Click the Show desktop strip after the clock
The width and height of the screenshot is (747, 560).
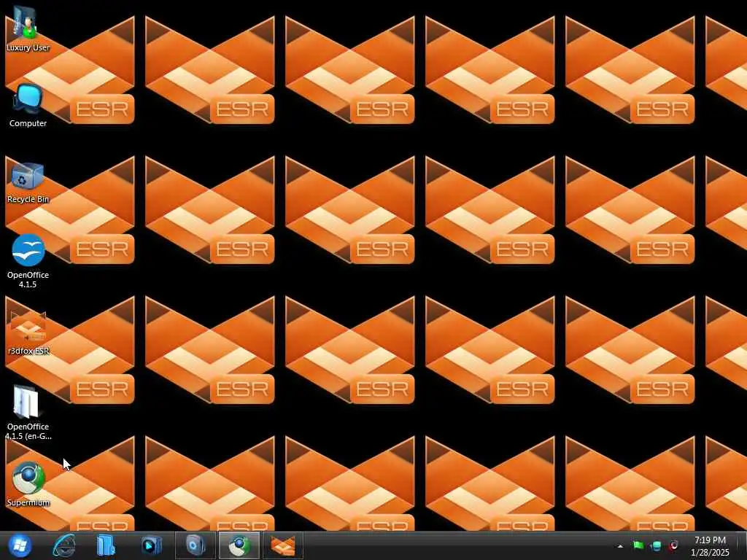coord(742,545)
